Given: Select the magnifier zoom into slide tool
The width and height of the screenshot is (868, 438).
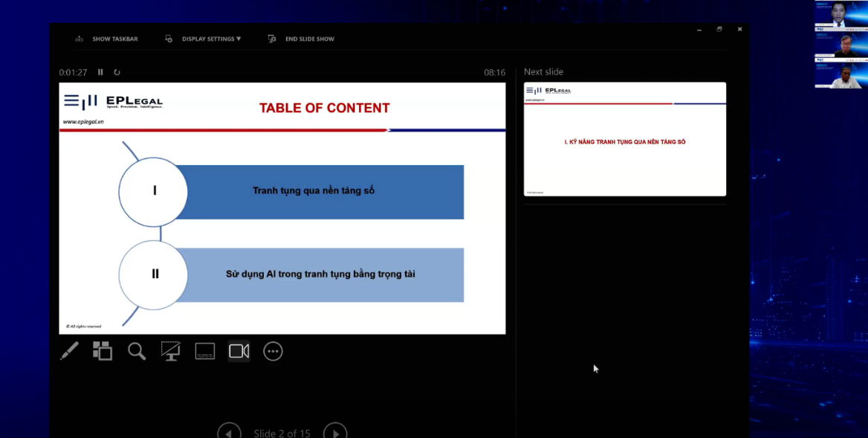Looking at the screenshot, I should pyautogui.click(x=137, y=351).
